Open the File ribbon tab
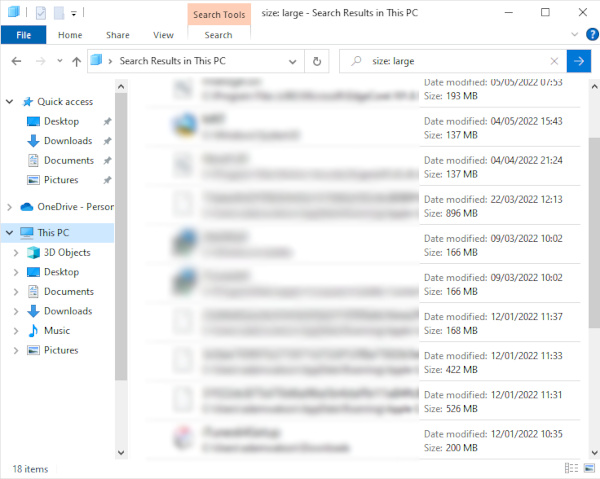 (23, 35)
